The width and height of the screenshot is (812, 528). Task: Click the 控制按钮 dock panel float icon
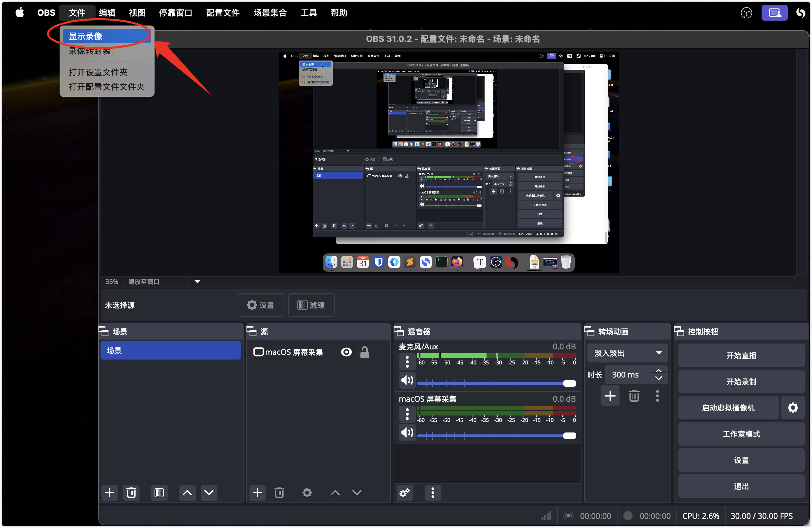pyautogui.click(x=679, y=331)
